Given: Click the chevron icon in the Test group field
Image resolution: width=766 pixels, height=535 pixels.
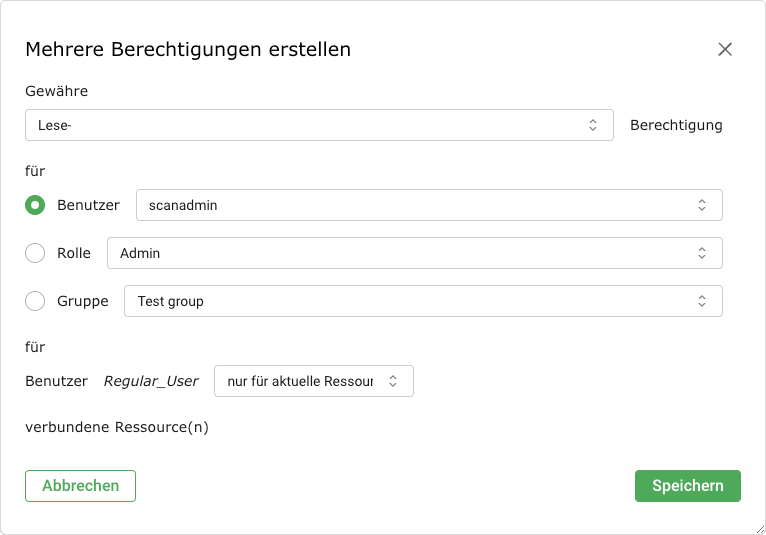Looking at the screenshot, I should click(x=702, y=301).
